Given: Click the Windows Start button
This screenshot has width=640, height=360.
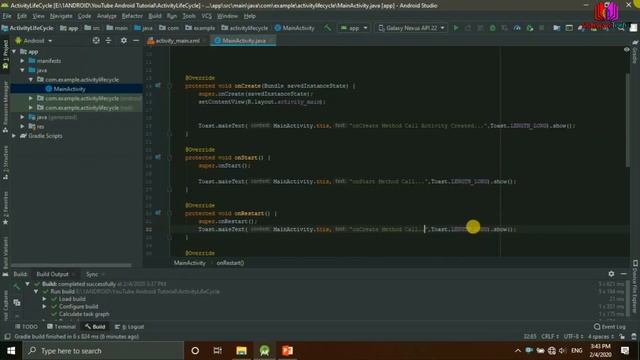Looking at the screenshot, I should 11,351.
